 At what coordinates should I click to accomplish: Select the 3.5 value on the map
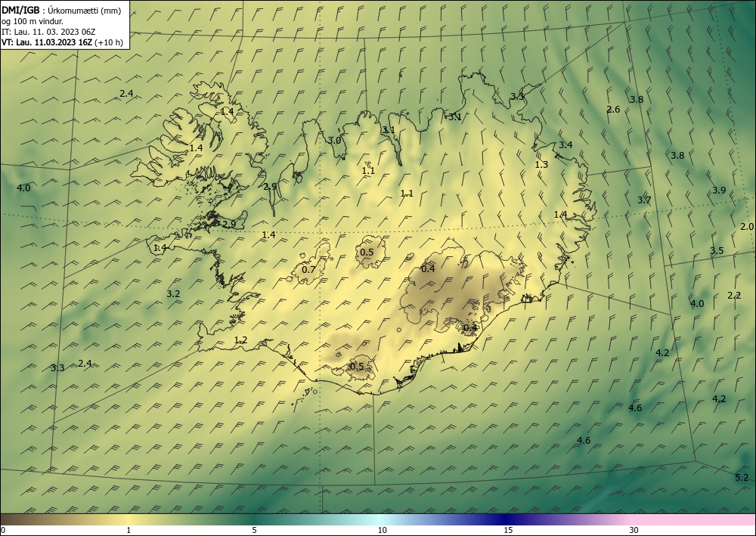tap(717, 251)
